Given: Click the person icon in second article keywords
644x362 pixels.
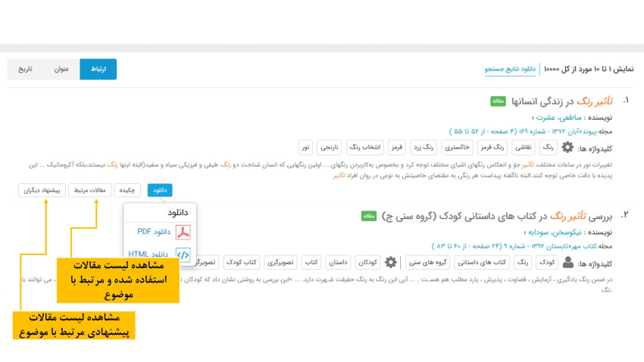Looking at the screenshot, I should (567, 262).
